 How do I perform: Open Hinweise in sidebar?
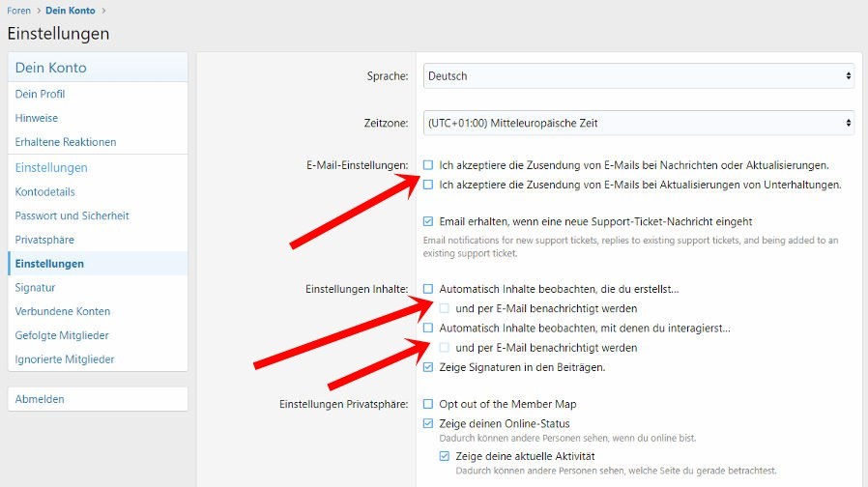pos(98,118)
